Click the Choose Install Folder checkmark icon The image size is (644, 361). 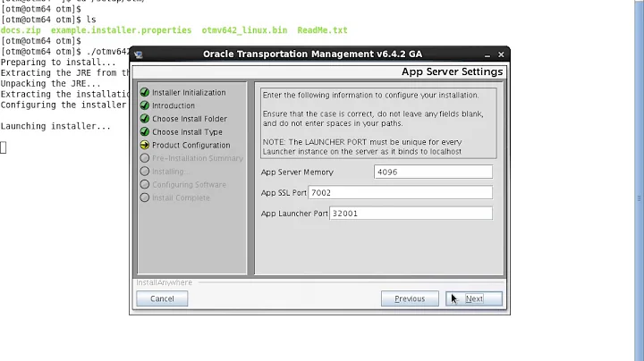pos(145,119)
